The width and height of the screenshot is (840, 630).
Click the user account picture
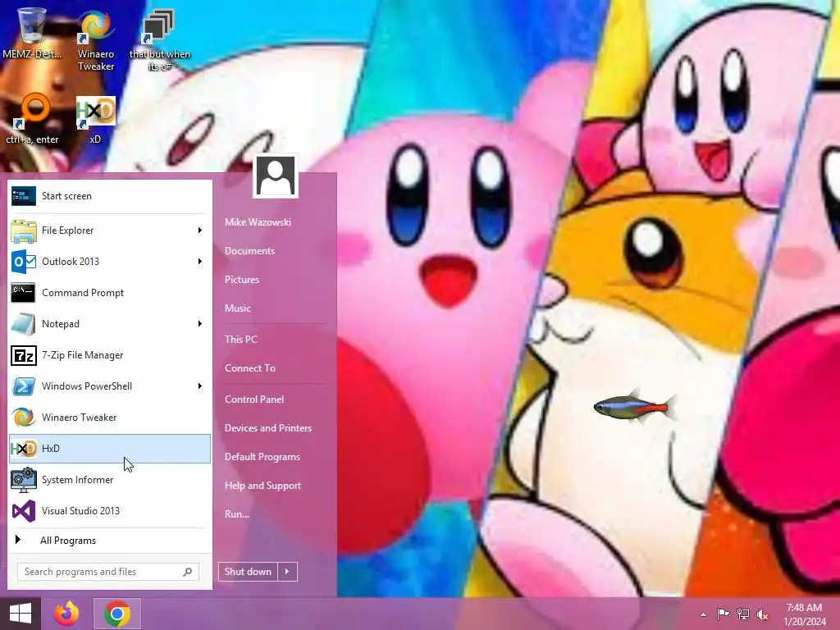click(276, 176)
